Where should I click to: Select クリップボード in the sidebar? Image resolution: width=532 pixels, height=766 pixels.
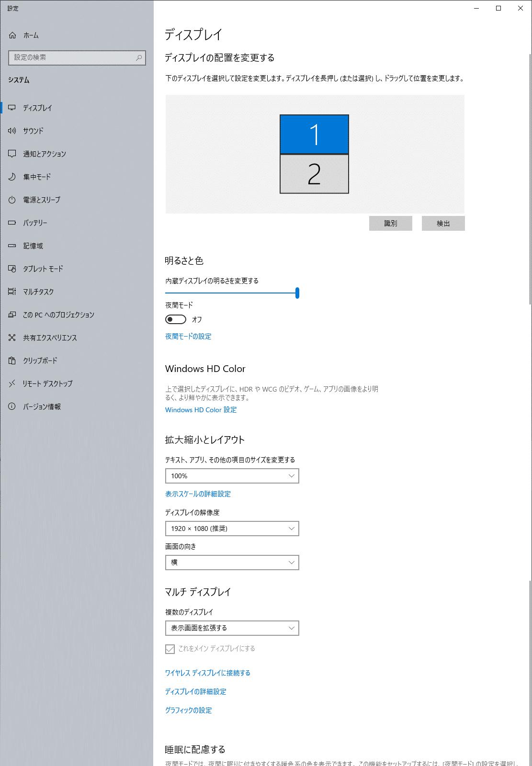[40, 360]
